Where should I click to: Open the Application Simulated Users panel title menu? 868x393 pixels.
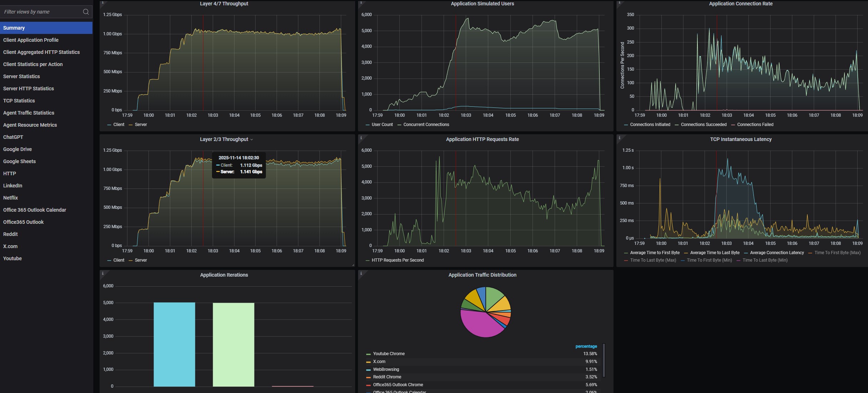(x=482, y=4)
